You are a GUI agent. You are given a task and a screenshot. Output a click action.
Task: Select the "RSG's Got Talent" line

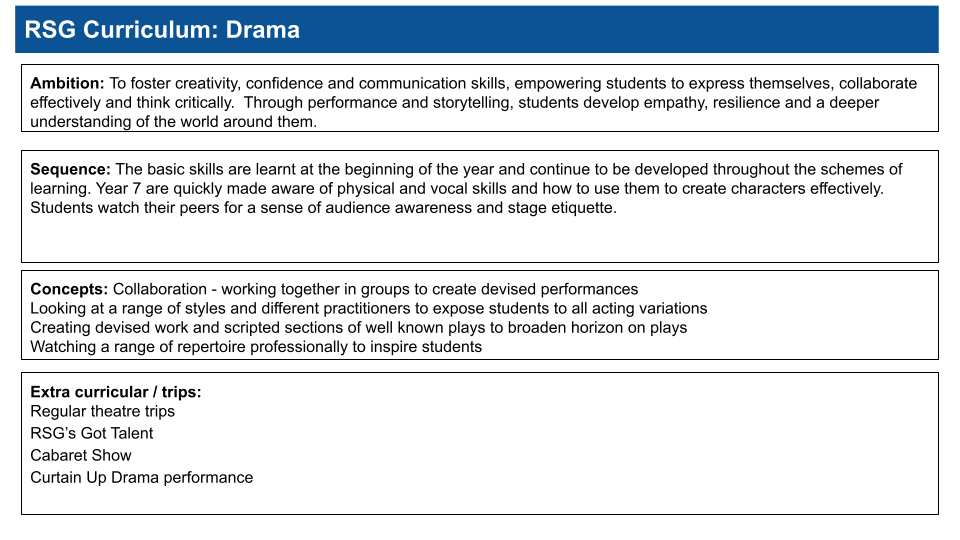(92, 433)
